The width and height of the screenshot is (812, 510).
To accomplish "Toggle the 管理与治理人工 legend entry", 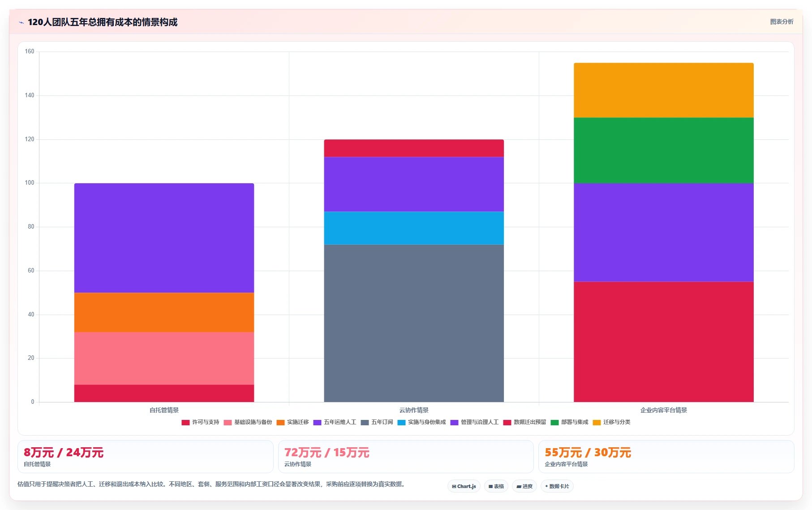I will [474, 422].
